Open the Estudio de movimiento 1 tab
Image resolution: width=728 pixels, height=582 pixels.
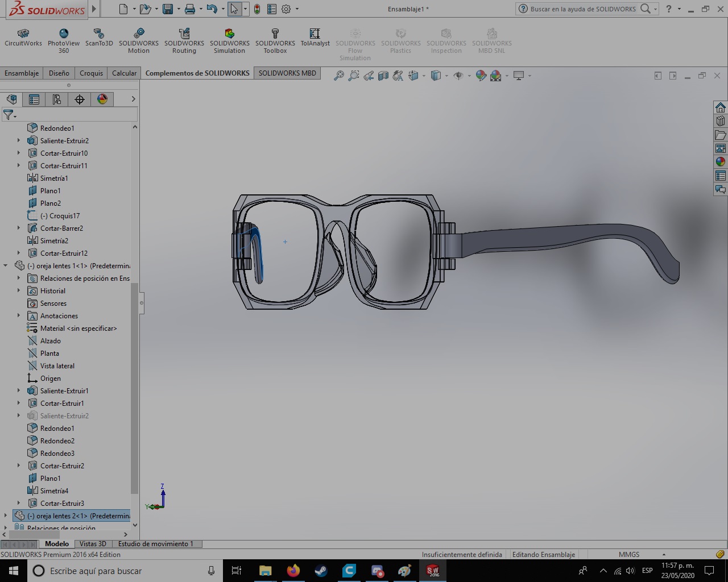[156, 544]
